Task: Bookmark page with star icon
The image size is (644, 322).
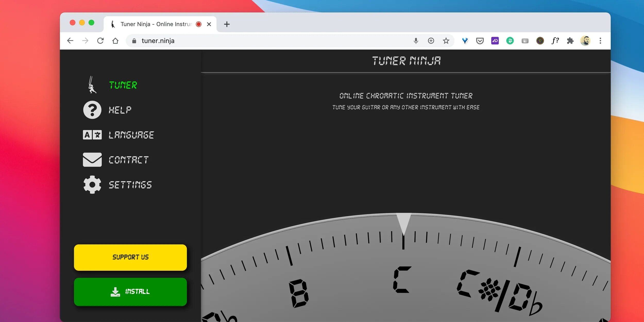Action: [x=446, y=41]
